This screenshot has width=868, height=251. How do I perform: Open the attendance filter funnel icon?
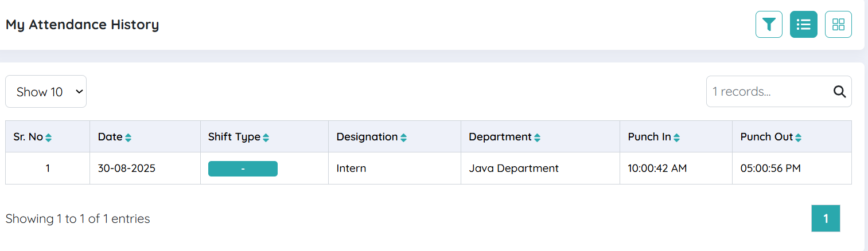pyautogui.click(x=769, y=25)
